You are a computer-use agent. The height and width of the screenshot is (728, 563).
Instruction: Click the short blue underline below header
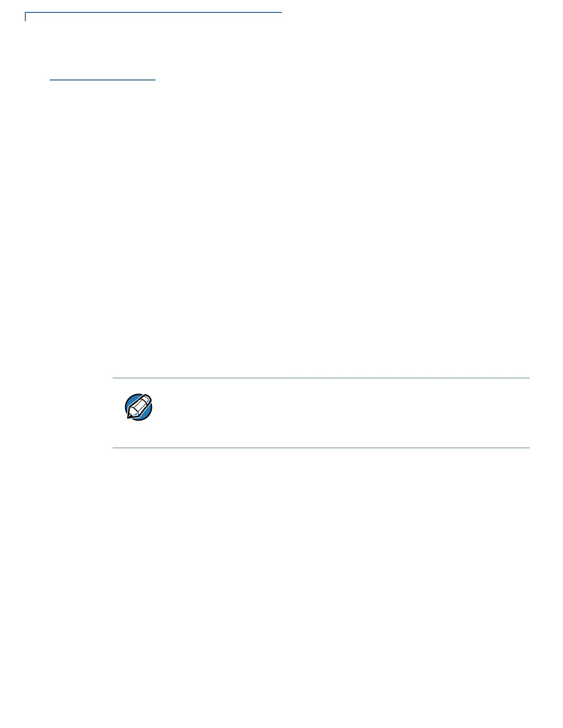[x=103, y=80]
